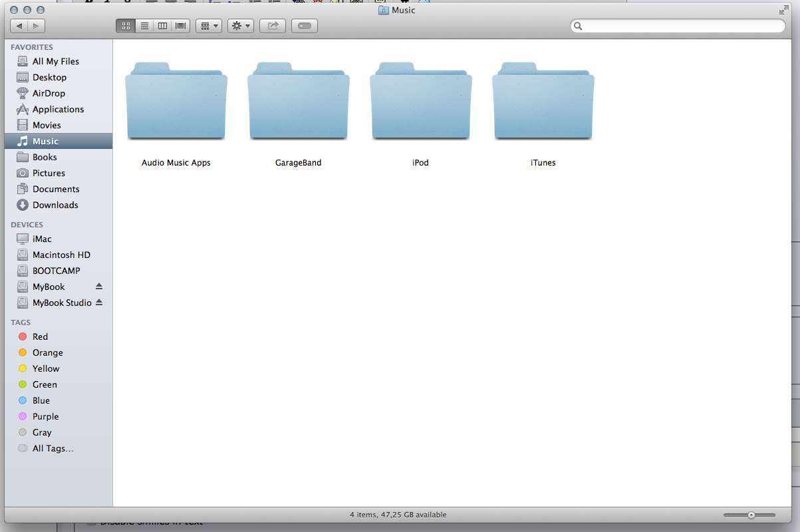The image size is (800, 532).
Task: Click the "Audio Music Apps" folder name
Action: pos(176,162)
